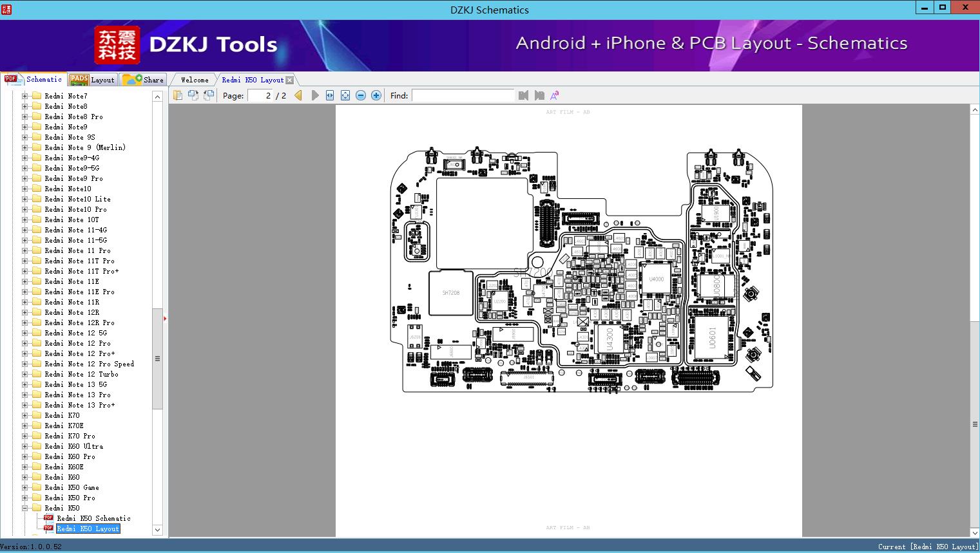
Task: Click the fit page icon
Action: (345, 95)
